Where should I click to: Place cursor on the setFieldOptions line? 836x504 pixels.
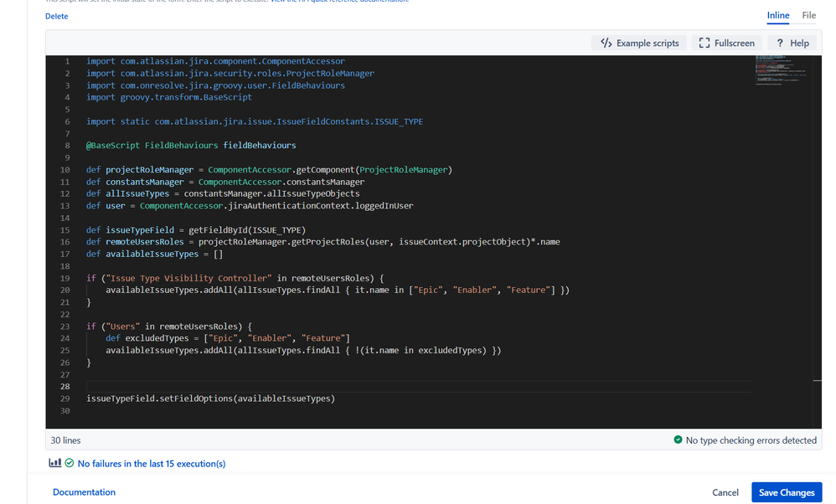210,399
